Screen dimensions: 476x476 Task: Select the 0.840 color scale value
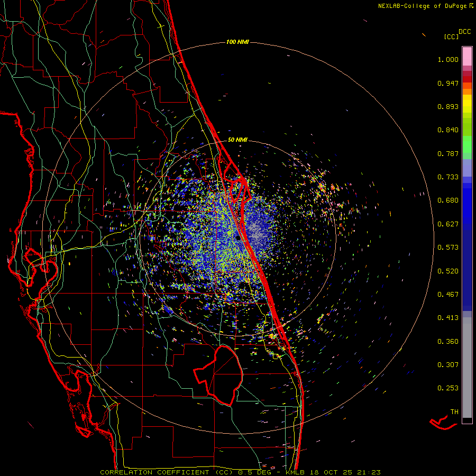(x=448, y=130)
